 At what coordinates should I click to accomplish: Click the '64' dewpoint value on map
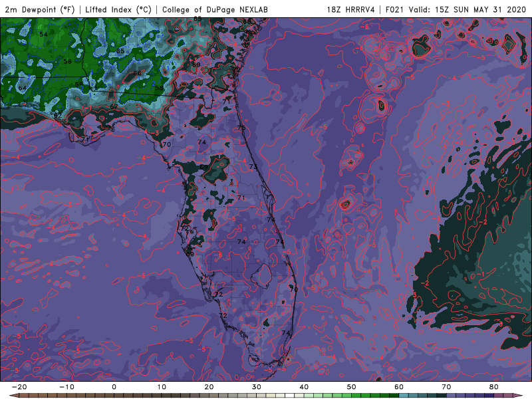tap(23, 88)
